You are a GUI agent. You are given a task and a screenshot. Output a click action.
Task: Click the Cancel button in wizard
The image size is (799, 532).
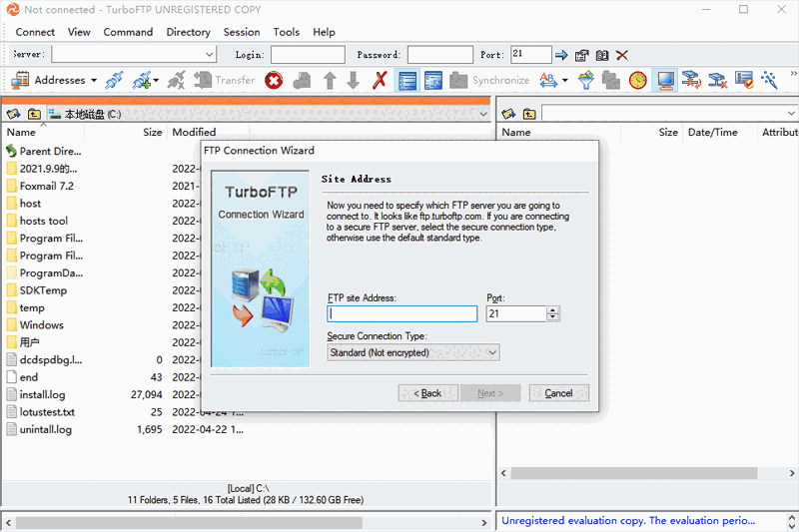(559, 393)
